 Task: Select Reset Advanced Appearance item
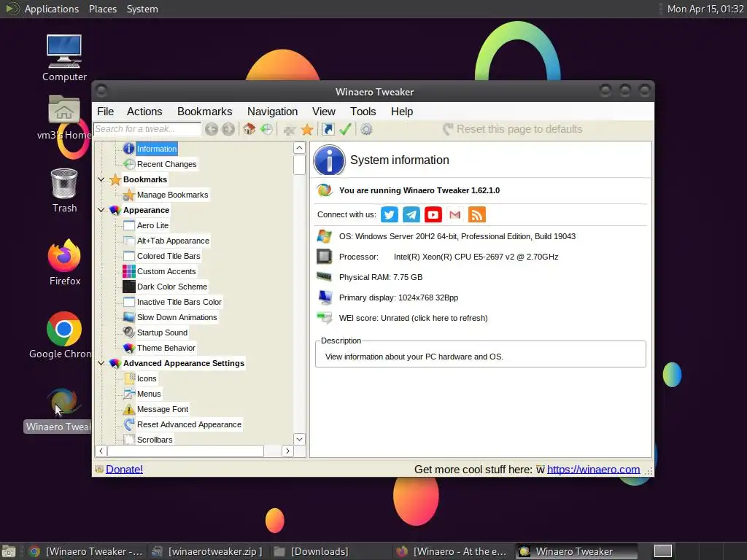click(189, 424)
